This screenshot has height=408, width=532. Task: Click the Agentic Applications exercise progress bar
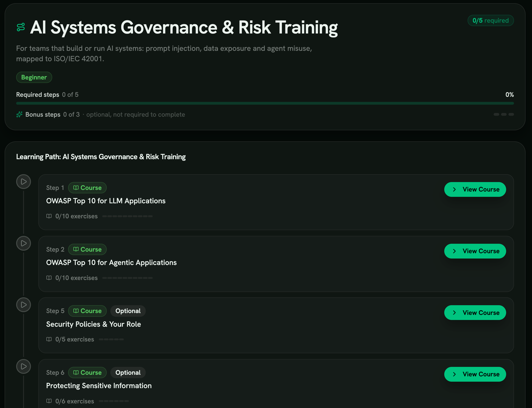tap(127, 278)
